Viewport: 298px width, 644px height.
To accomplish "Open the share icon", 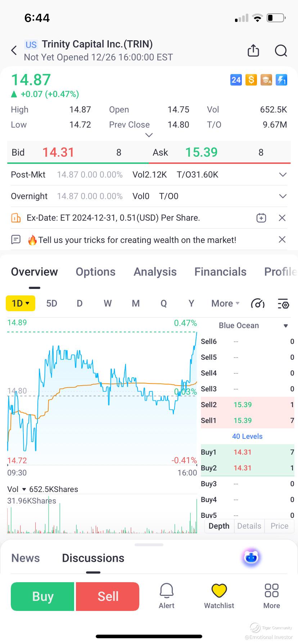I will 253,50.
